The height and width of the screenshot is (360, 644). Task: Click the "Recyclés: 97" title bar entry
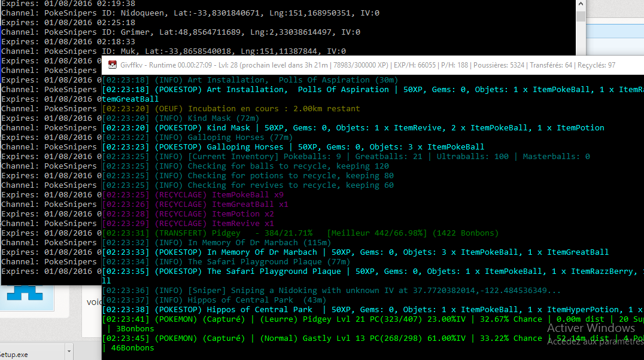[x=596, y=65]
